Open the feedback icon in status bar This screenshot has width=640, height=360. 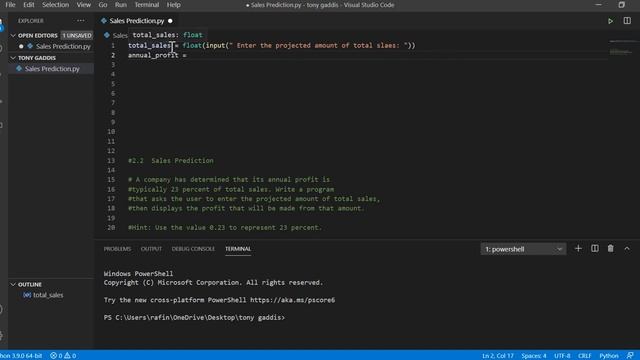630,356
